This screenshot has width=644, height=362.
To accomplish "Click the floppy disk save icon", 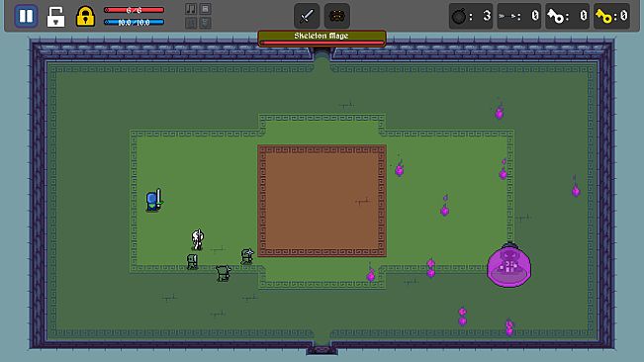I will coord(205,9).
